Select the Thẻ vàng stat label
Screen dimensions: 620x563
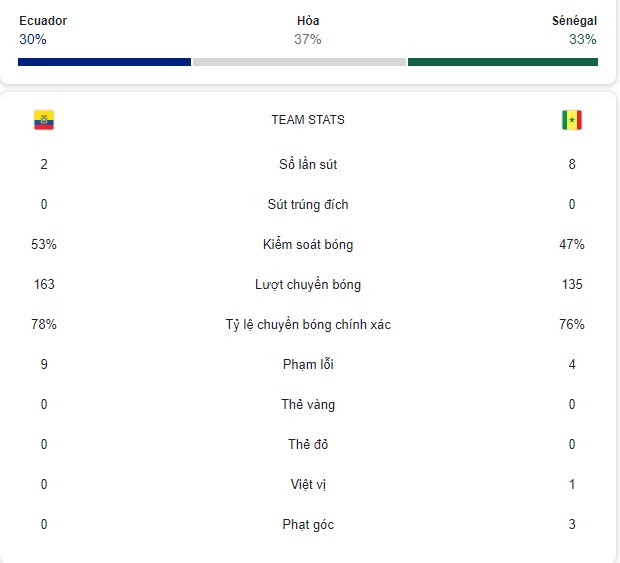[x=308, y=404]
